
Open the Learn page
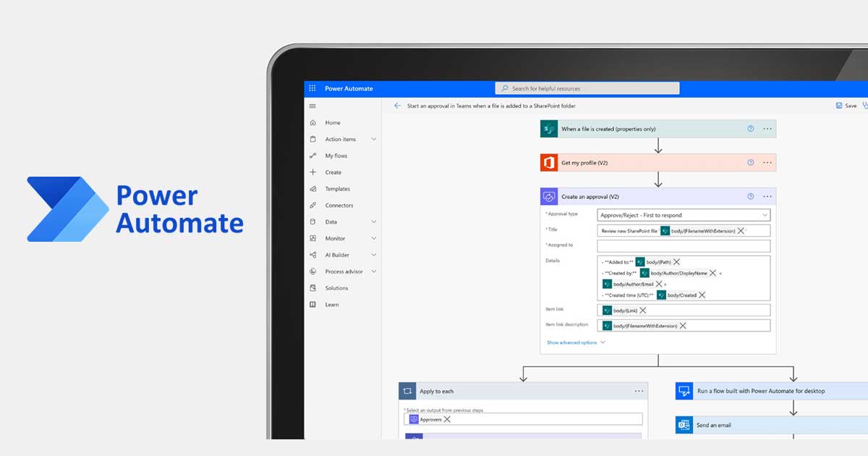[x=332, y=305]
